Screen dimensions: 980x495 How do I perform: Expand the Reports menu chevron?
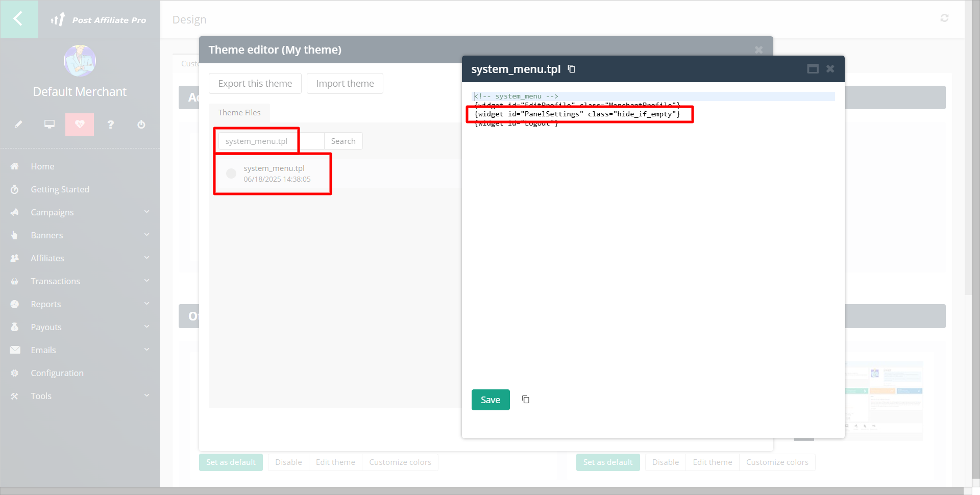pyautogui.click(x=147, y=304)
